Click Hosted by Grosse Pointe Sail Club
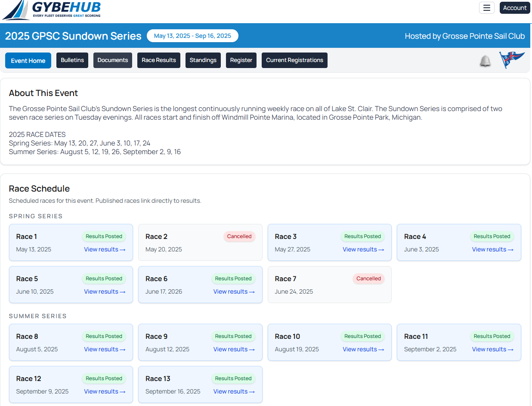 [465, 36]
